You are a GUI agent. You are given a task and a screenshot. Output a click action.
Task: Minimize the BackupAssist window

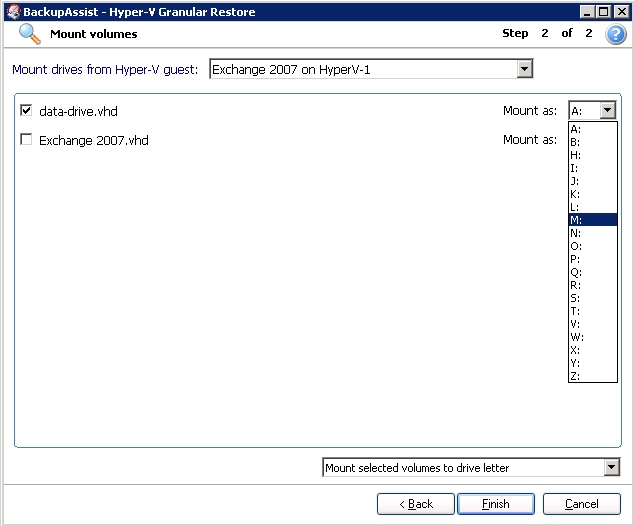click(587, 12)
